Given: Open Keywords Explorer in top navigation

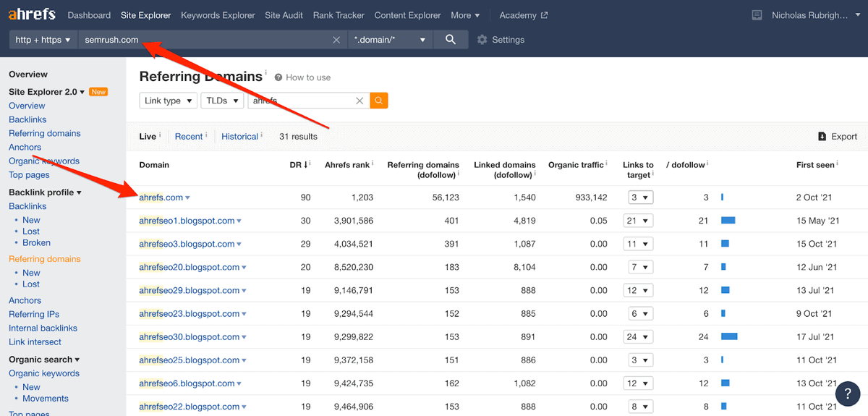Looking at the screenshot, I should coord(218,15).
